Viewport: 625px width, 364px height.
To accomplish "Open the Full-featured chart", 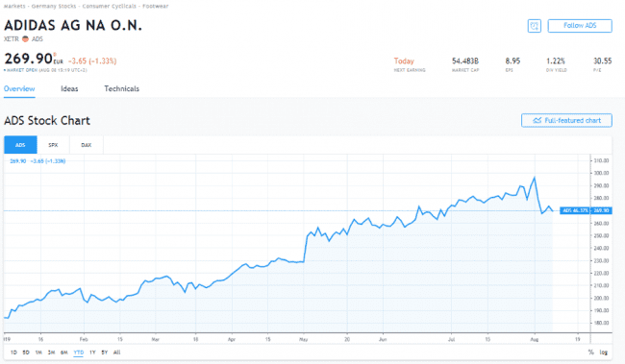I will (x=566, y=120).
